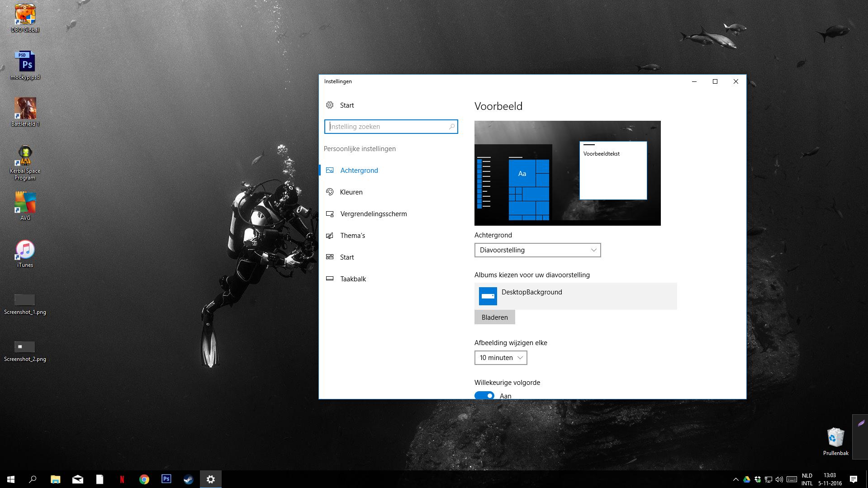Open the Achtergrond Diavoorstelling dropdown
The image size is (868, 488).
pos(537,250)
